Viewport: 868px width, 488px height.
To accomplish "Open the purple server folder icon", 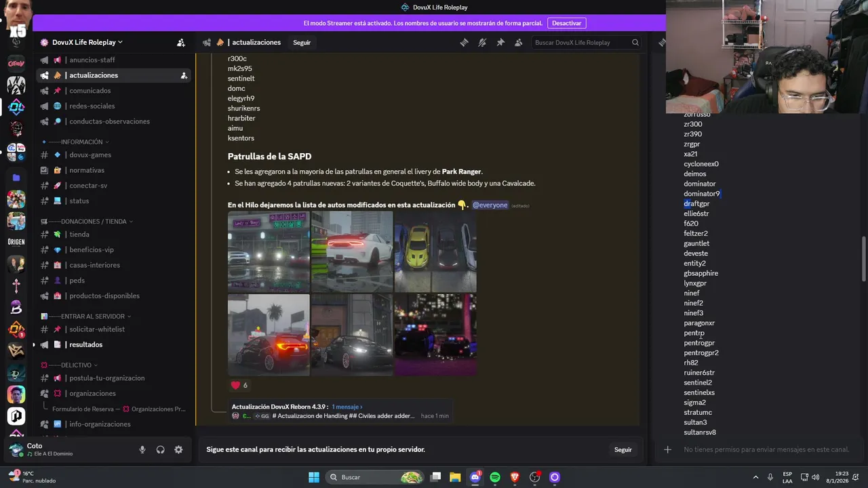I will click(x=16, y=178).
